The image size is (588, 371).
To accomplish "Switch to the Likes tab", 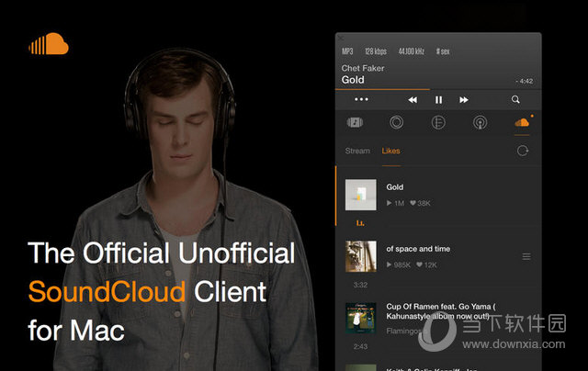I will tap(390, 151).
